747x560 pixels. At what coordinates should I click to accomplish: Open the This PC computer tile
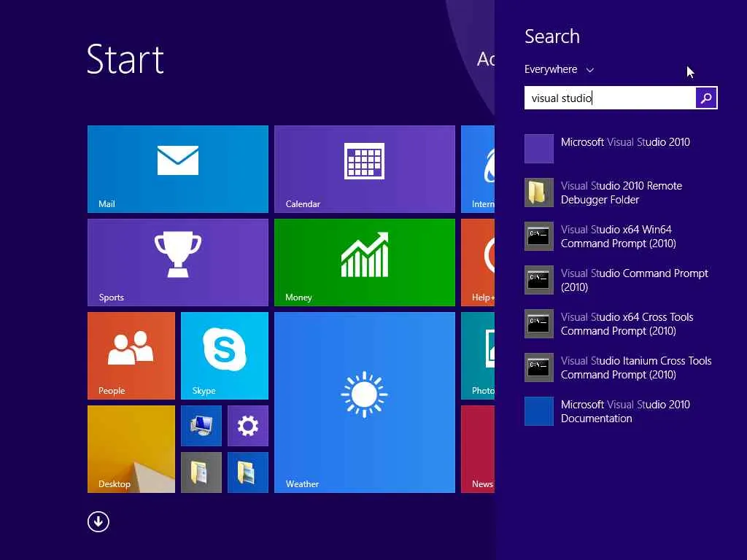201,426
